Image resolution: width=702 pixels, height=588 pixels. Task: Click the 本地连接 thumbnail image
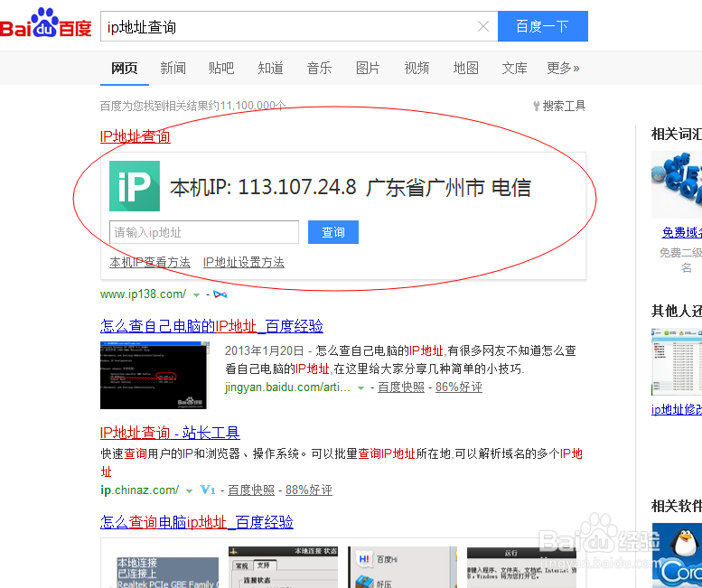168,573
